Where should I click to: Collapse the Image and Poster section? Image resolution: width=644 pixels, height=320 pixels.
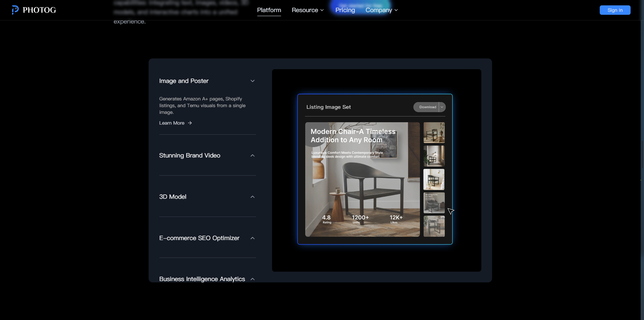tap(253, 81)
